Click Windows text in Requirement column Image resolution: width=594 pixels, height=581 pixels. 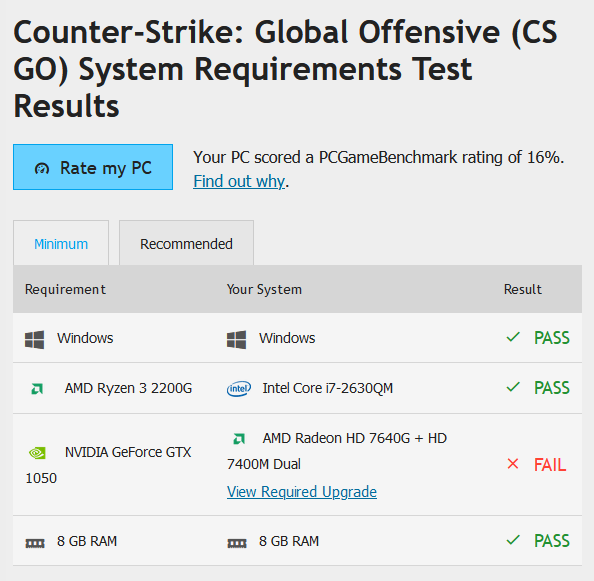(85, 338)
